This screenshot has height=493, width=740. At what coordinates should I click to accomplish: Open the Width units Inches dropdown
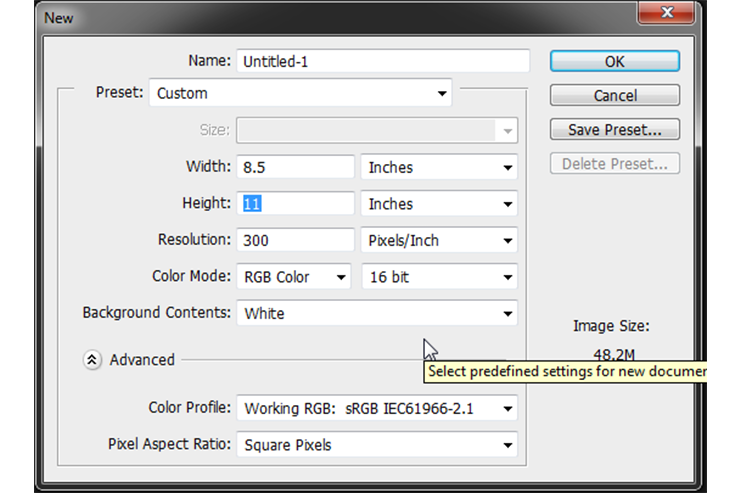439,167
